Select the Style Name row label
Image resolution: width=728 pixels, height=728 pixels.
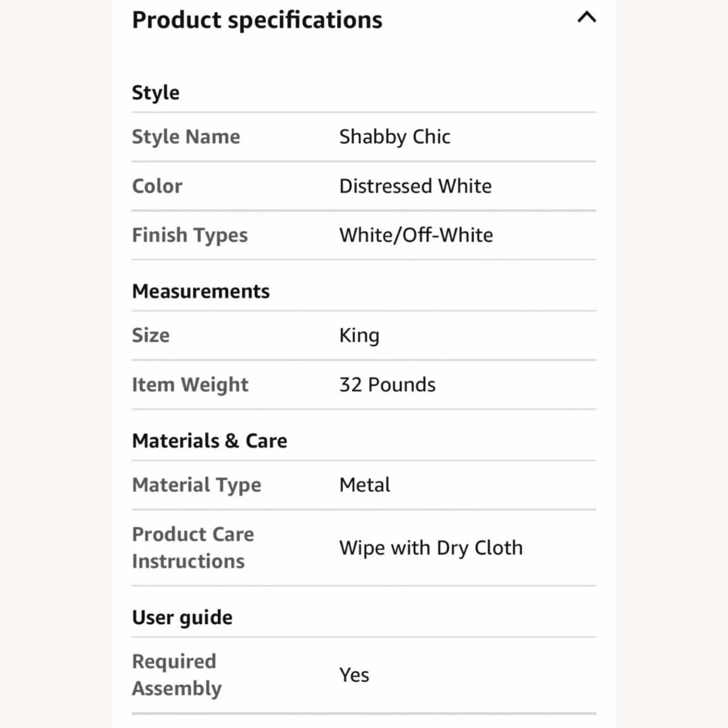click(186, 137)
